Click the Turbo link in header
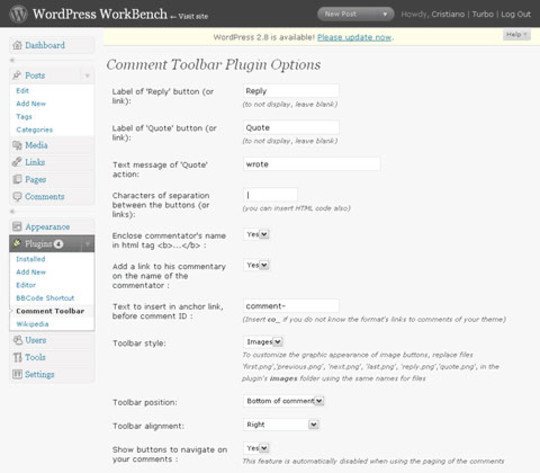Viewport: 540px width, 473px height. [482, 14]
